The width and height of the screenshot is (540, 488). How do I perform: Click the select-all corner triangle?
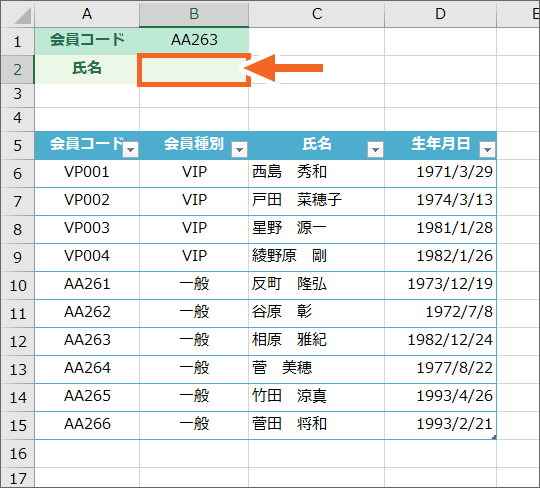(x=23, y=16)
